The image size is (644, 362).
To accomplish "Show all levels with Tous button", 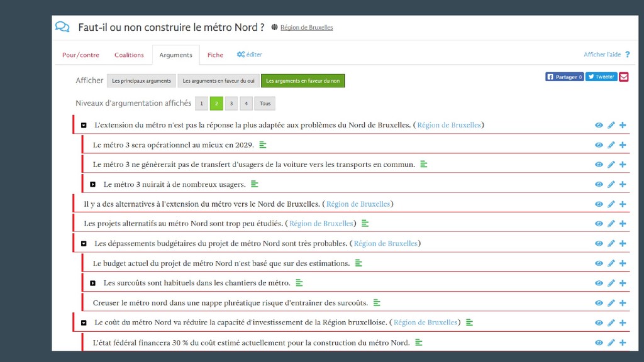I will tap(265, 104).
